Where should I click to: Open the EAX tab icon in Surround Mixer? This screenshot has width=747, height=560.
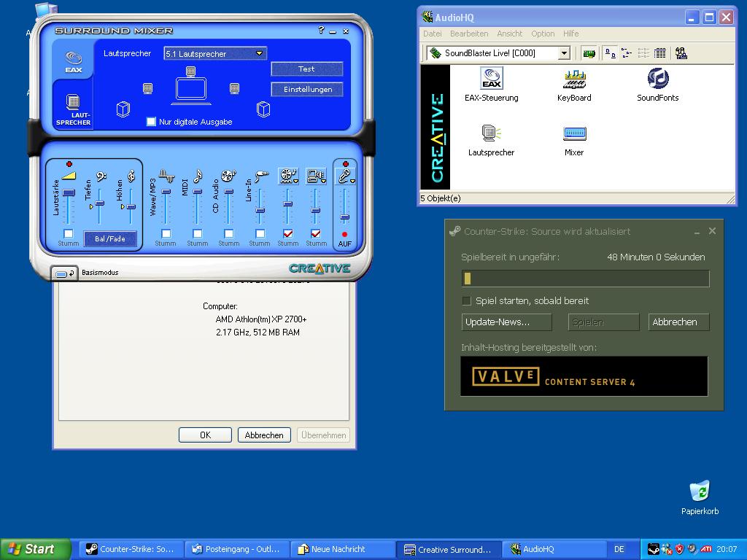tap(74, 62)
